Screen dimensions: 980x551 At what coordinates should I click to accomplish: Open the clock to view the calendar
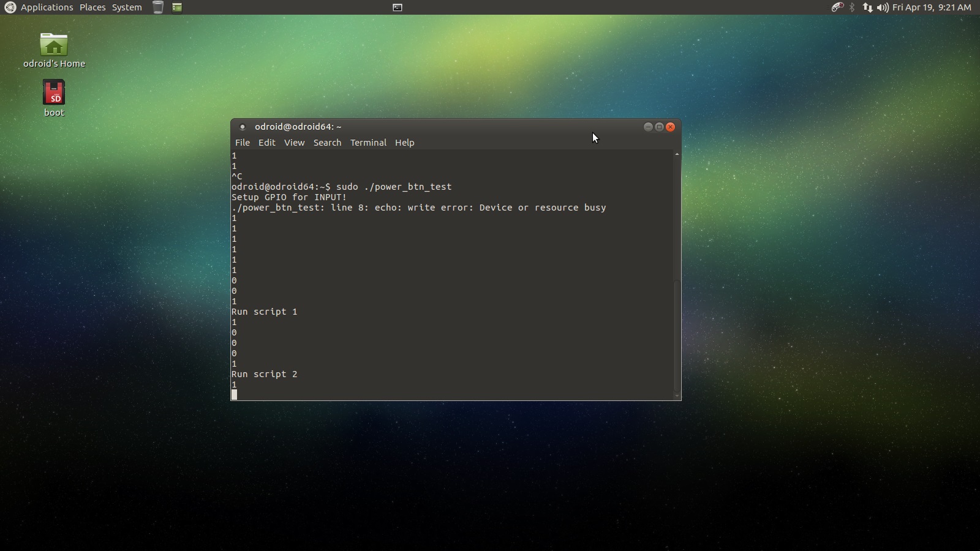click(x=933, y=7)
